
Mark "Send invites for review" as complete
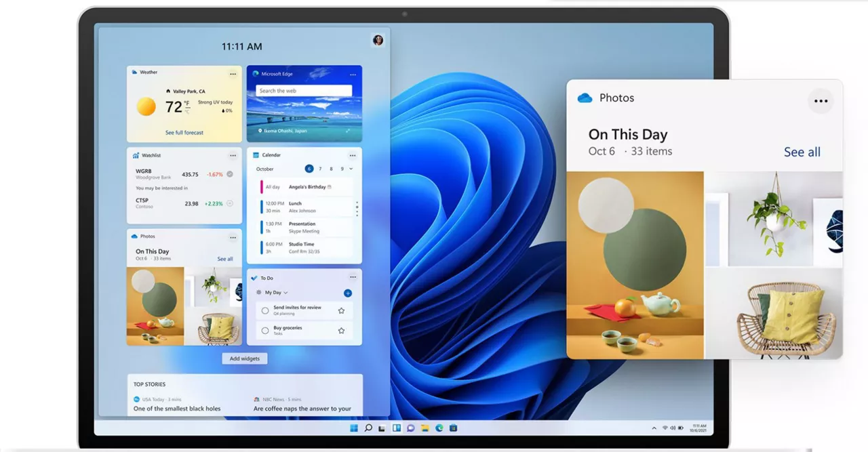tap(265, 310)
